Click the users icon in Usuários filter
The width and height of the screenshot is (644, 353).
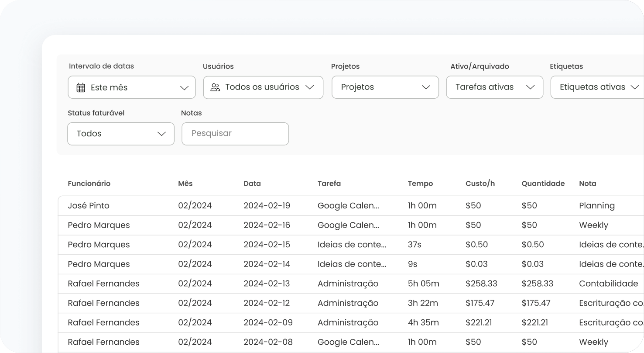pos(215,87)
